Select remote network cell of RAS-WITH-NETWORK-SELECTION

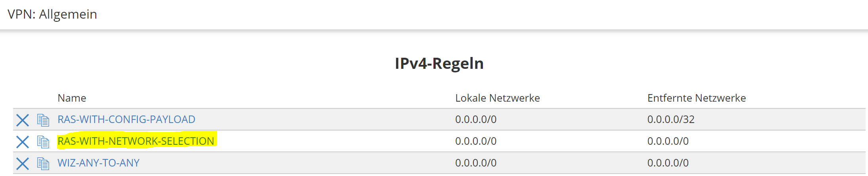tap(668, 141)
